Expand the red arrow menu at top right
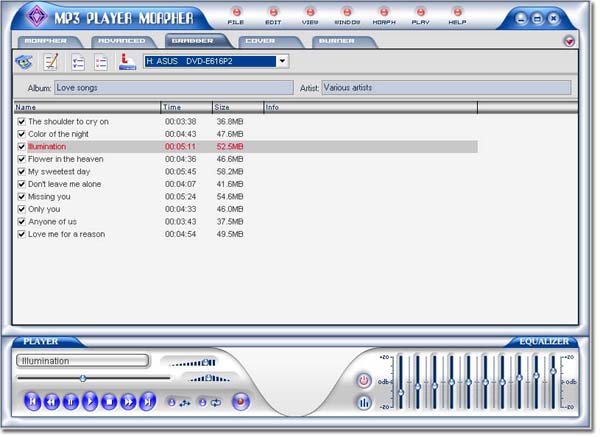The width and height of the screenshot is (600, 437). (x=569, y=42)
